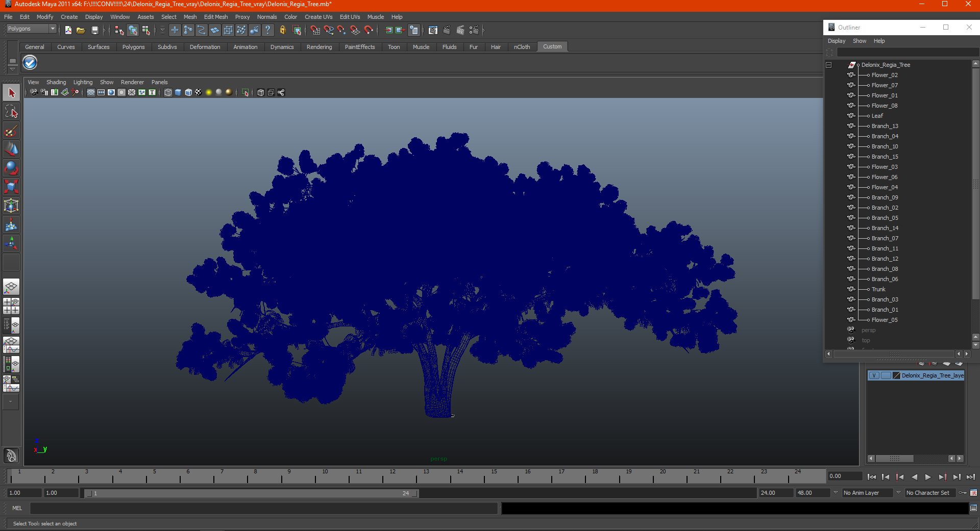This screenshot has height=531, width=980.
Task: Click the custom shelf blue checkmark button
Action: point(30,63)
